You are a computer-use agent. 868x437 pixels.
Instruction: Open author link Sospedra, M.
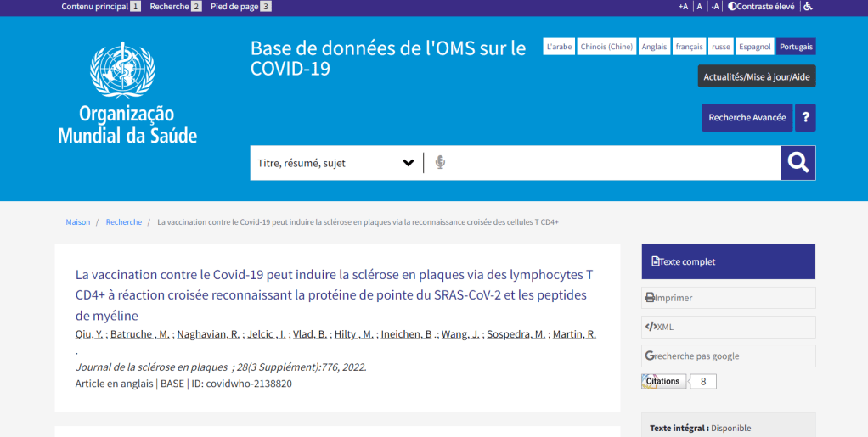(x=516, y=334)
